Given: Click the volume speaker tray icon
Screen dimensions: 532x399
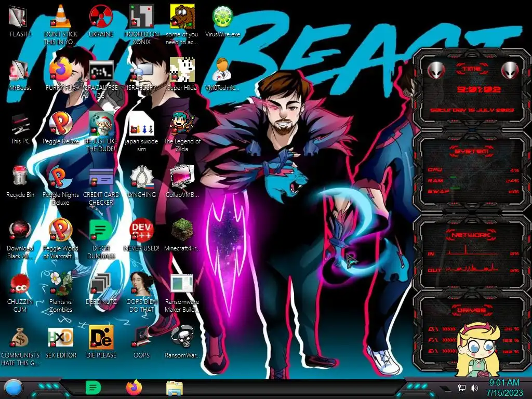Looking at the screenshot, I should (x=474, y=388).
